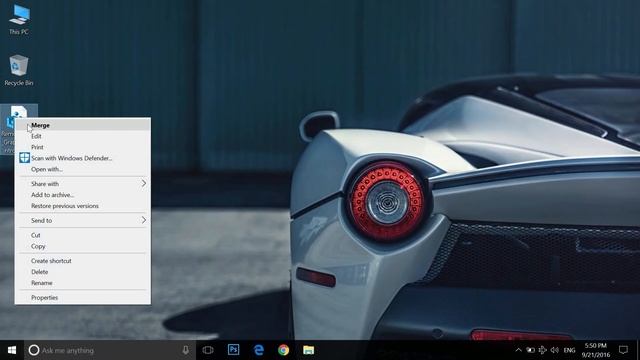Choose Copy from the context menu
Screen dimensions: 640x360
82,246
